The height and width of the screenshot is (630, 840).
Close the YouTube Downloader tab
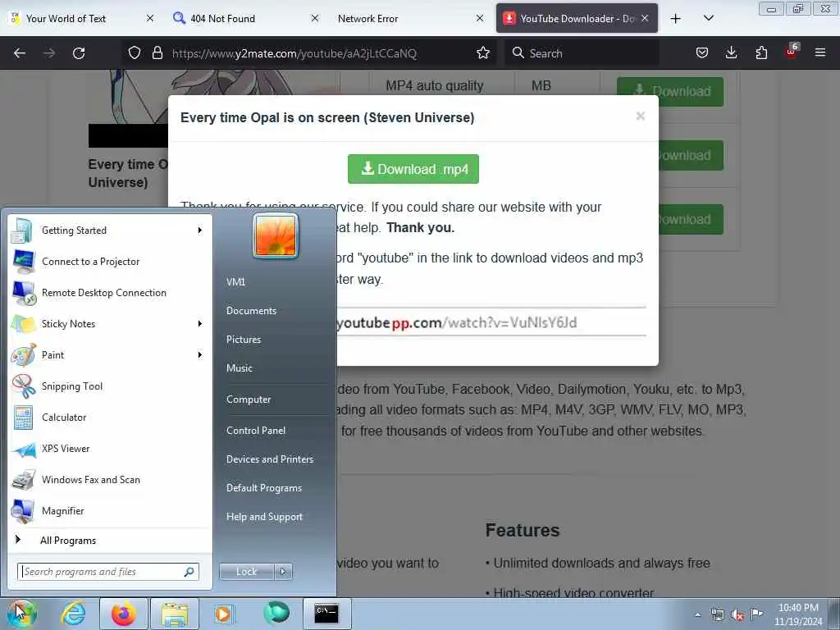tap(645, 19)
